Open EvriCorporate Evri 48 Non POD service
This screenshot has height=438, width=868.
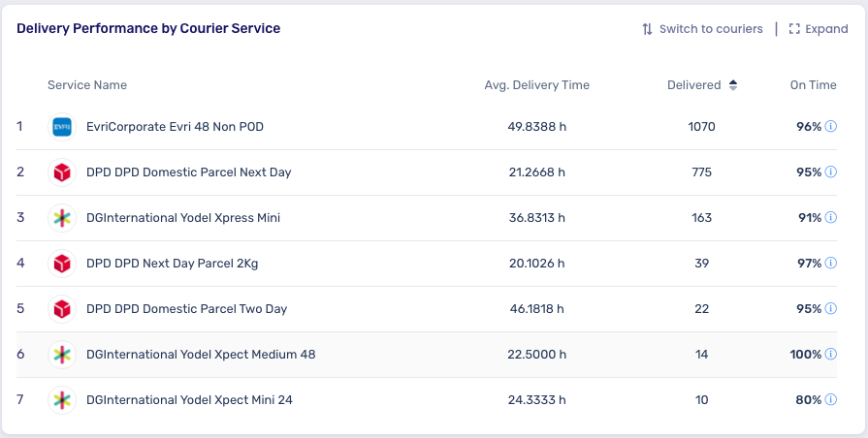[x=175, y=127]
